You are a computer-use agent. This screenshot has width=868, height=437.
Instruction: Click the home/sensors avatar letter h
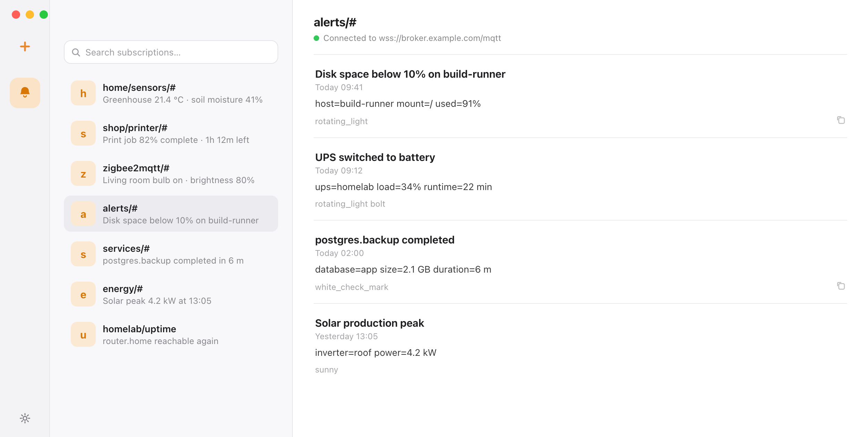point(83,93)
